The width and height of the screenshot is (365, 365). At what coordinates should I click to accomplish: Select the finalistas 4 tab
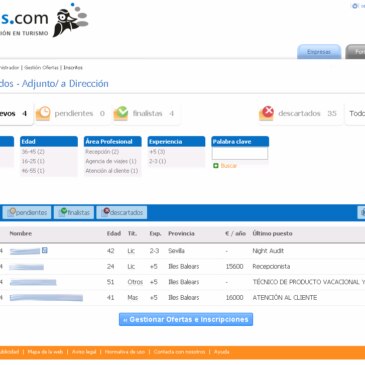pyautogui.click(x=145, y=114)
